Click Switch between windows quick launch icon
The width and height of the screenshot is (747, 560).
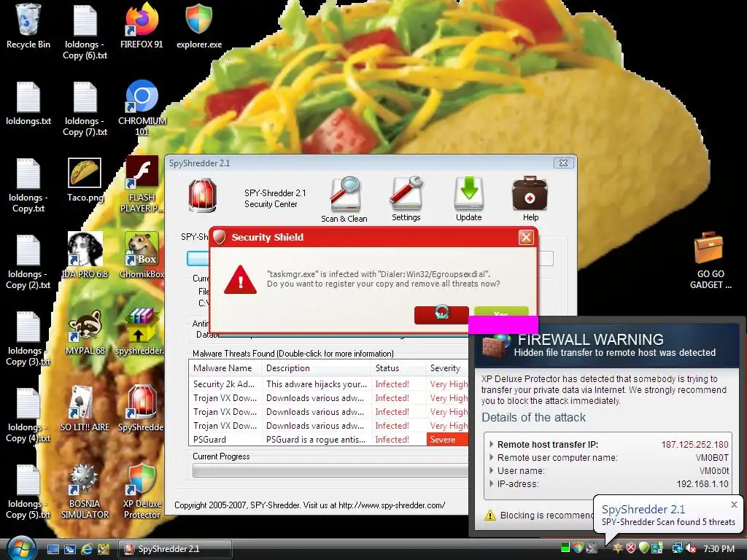[x=69, y=549]
